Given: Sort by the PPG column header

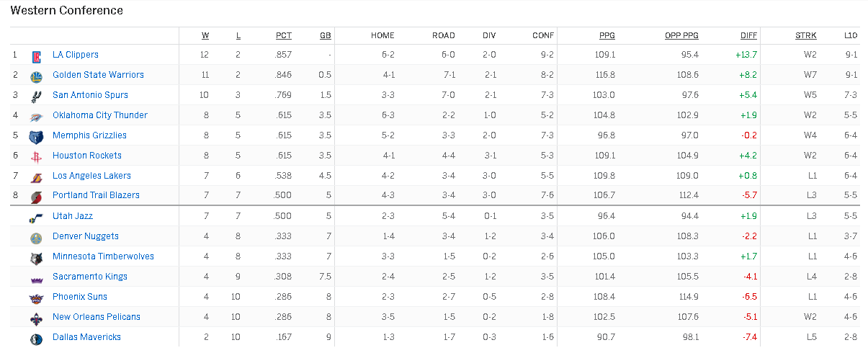Looking at the screenshot, I should [607, 35].
